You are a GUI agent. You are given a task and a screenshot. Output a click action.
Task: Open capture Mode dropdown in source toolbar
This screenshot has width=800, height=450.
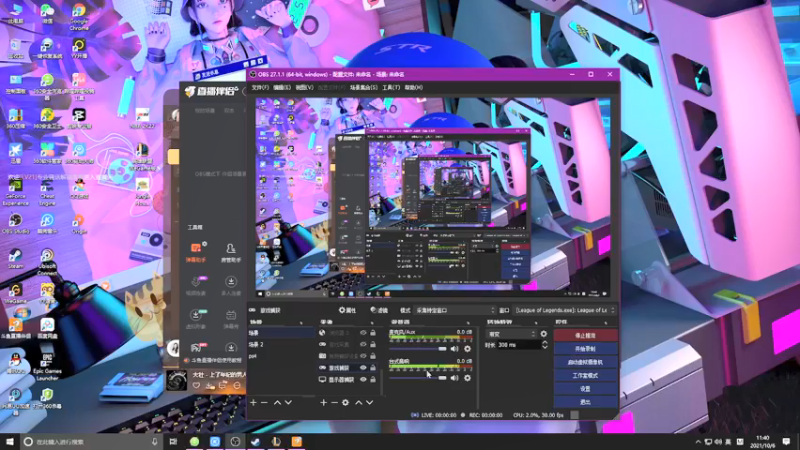click(x=455, y=310)
